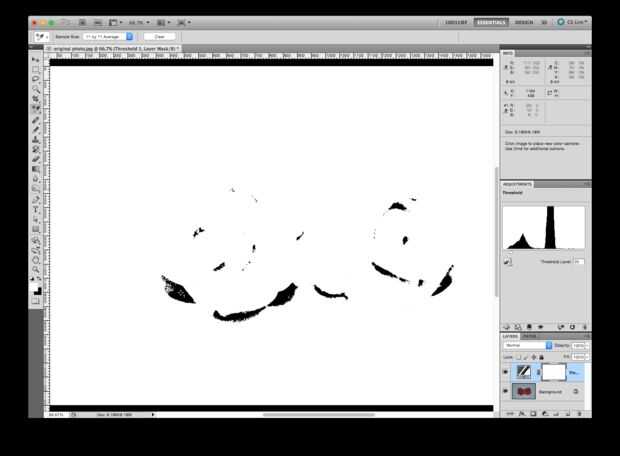Select the Adjustments panel tab
The height and width of the screenshot is (456, 620).
tap(517, 184)
